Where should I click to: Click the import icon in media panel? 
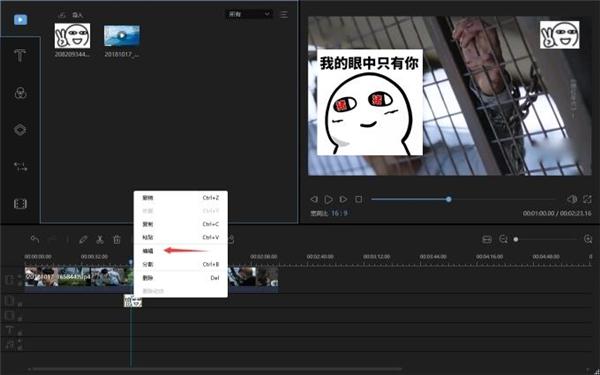62,15
